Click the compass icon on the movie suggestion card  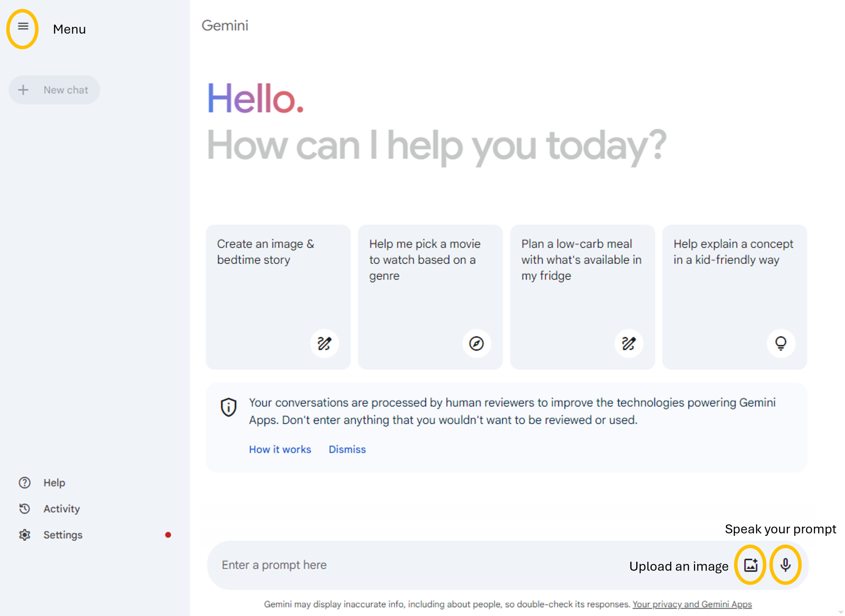[476, 343]
